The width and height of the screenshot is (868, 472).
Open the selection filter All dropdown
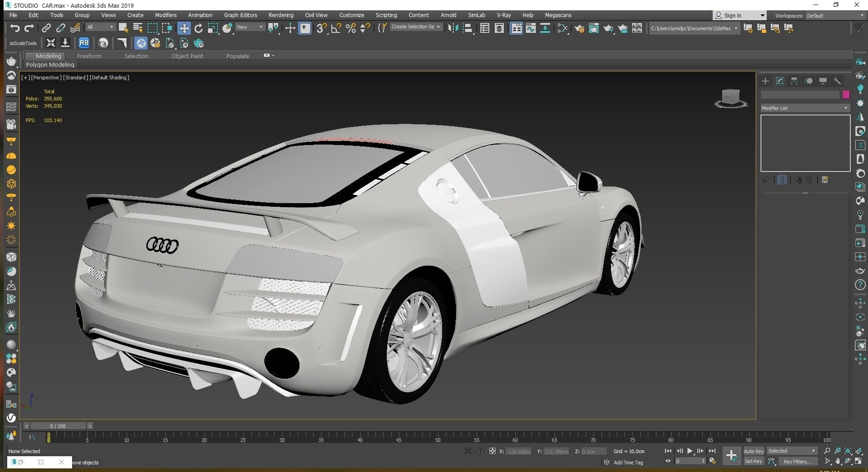100,27
